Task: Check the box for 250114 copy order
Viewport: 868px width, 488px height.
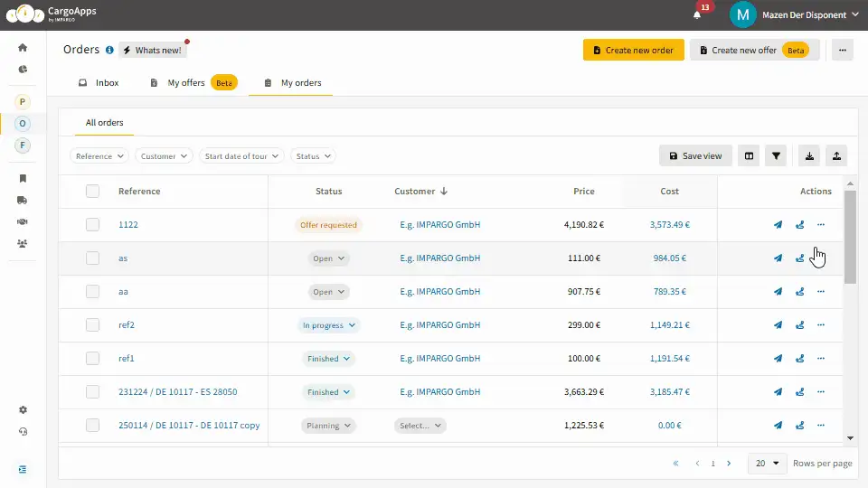Action: click(x=92, y=426)
